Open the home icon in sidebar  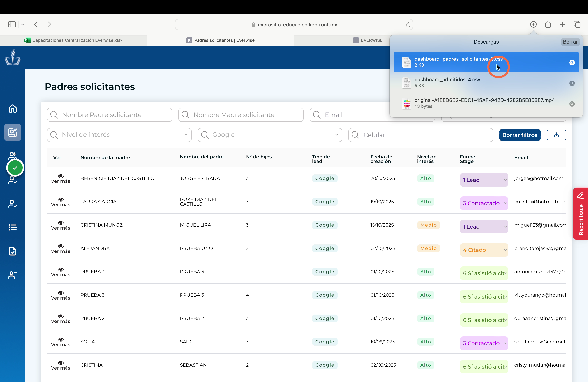(13, 109)
